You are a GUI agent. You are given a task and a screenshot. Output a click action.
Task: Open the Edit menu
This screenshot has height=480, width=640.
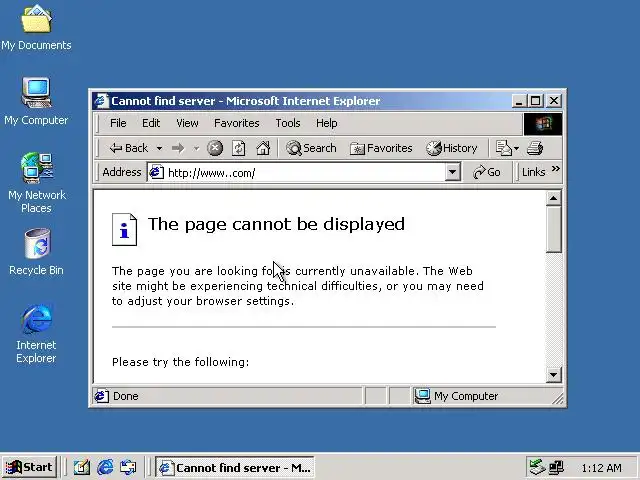[151, 123]
